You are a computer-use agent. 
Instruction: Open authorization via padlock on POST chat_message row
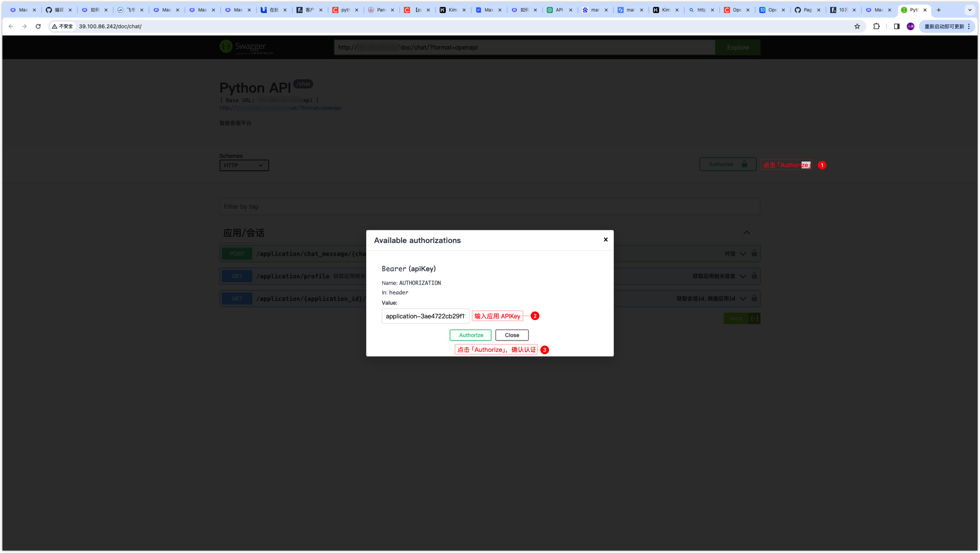(754, 253)
